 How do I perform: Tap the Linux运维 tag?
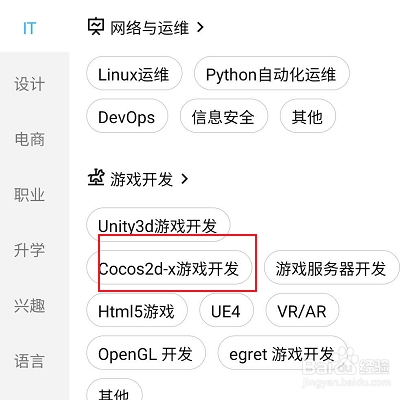point(134,74)
